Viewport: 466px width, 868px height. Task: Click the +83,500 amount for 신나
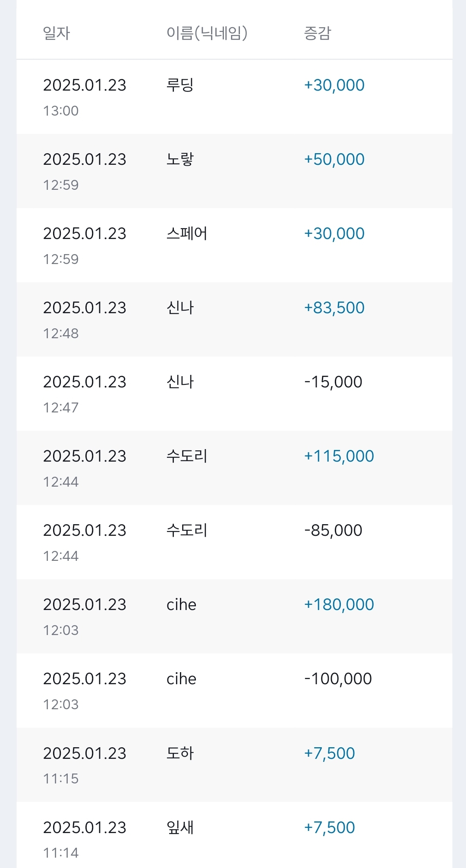[x=334, y=308]
